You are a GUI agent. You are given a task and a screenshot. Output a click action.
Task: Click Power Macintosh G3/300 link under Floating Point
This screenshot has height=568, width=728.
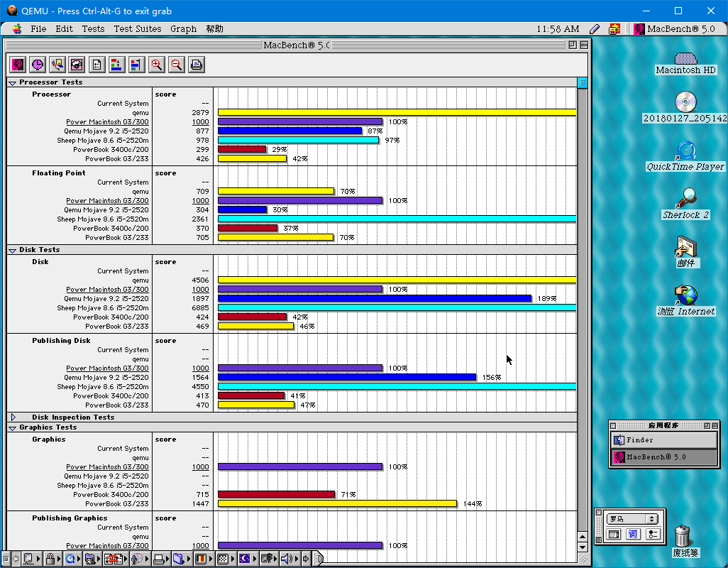tap(107, 201)
